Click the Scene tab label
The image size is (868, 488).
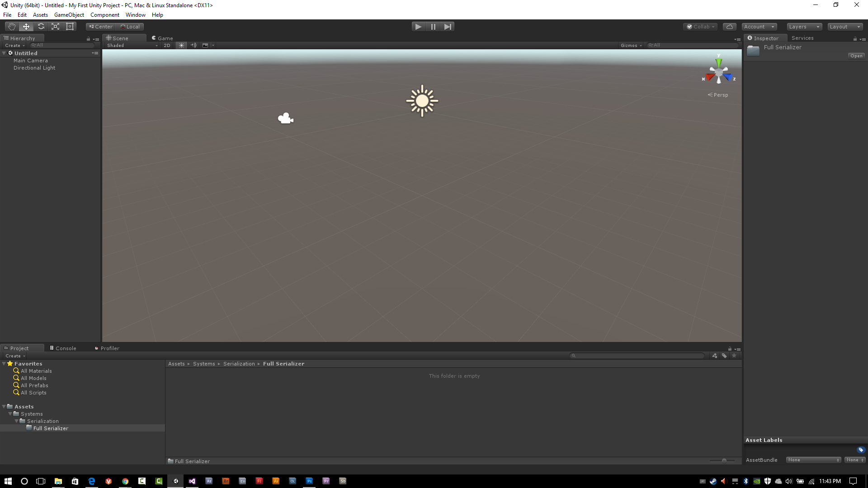pos(120,38)
